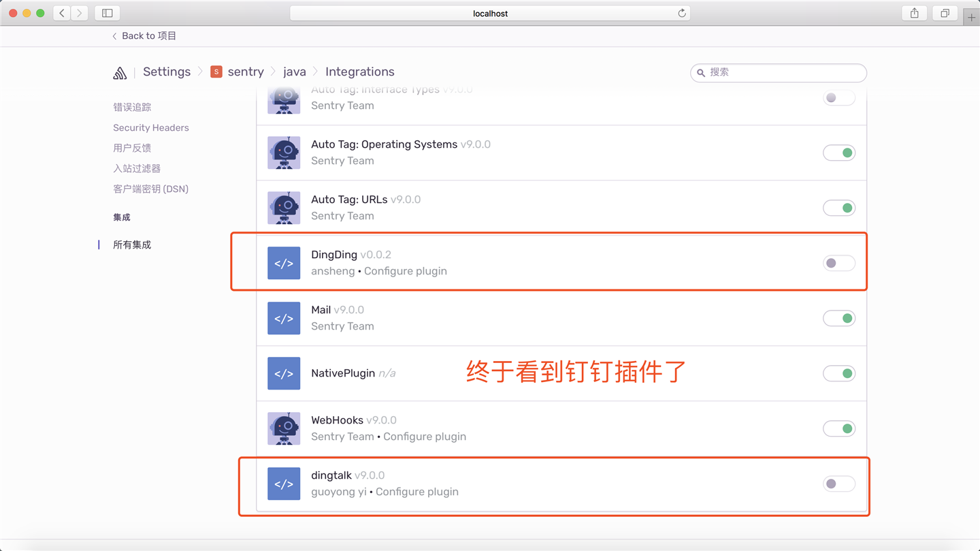This screenshot has width=980, height=551.
Task: Click the Integrations breadcrumb
Action: (360, 72)
